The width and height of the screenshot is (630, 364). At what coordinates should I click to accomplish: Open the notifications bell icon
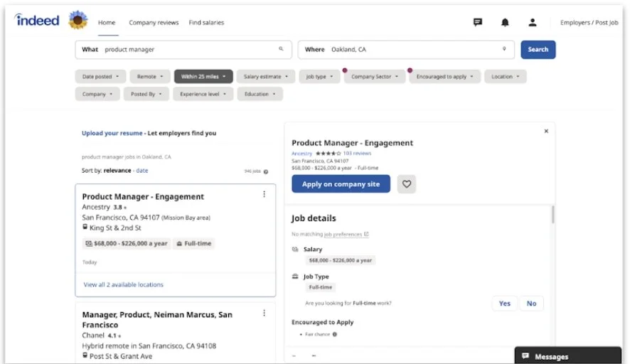[x=505, y=23]
